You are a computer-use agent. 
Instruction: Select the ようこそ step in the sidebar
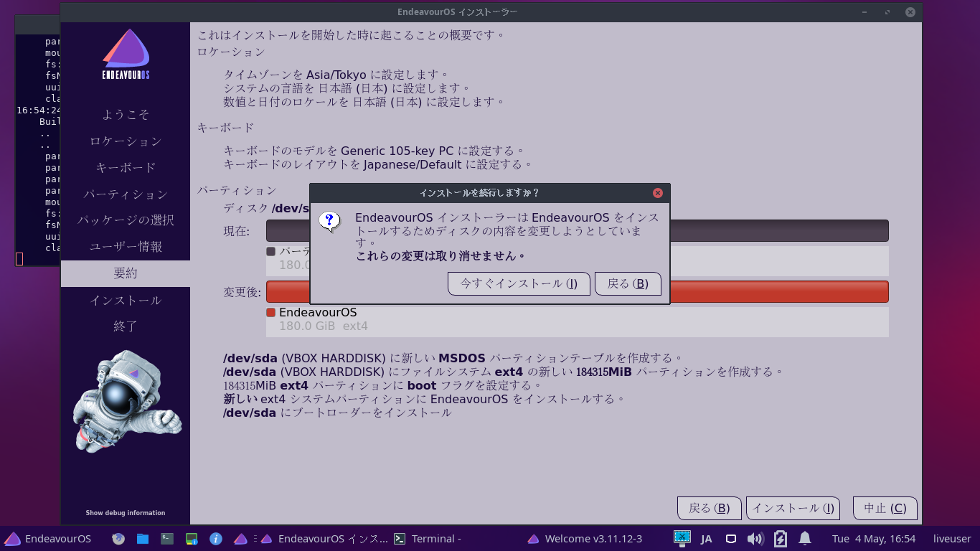[x=126, y=115]
